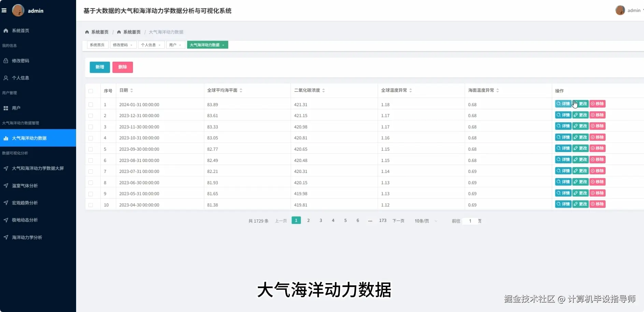Click the second 系统首页 breadcrumb link

tap(132, 32)
